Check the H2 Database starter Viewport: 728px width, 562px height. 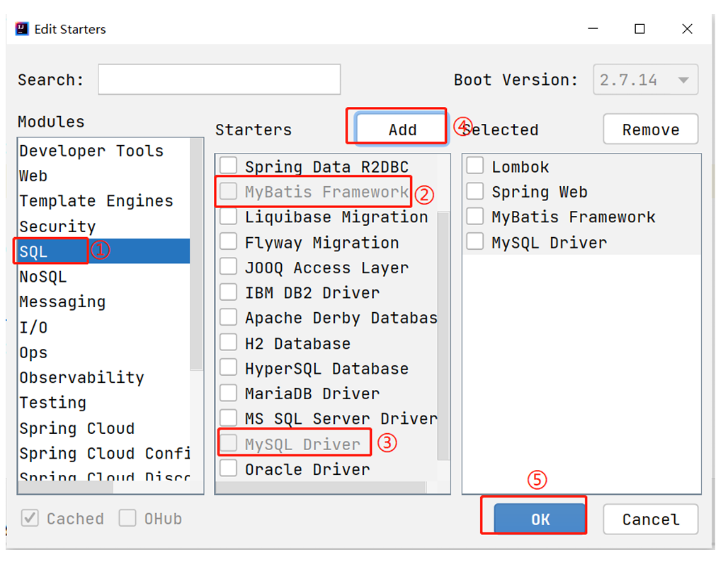click(228, 342)
